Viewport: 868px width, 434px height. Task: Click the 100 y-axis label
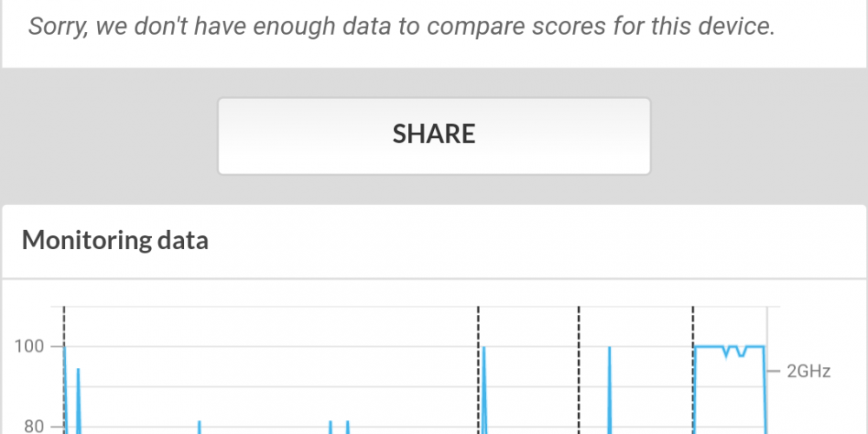(29, 346)
